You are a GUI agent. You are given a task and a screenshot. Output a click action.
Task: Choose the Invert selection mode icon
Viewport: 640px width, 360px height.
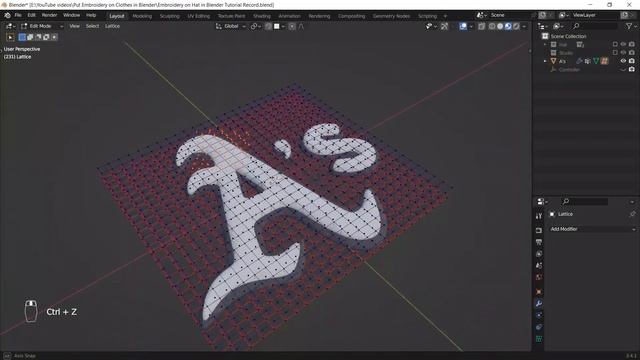(46, 37)
